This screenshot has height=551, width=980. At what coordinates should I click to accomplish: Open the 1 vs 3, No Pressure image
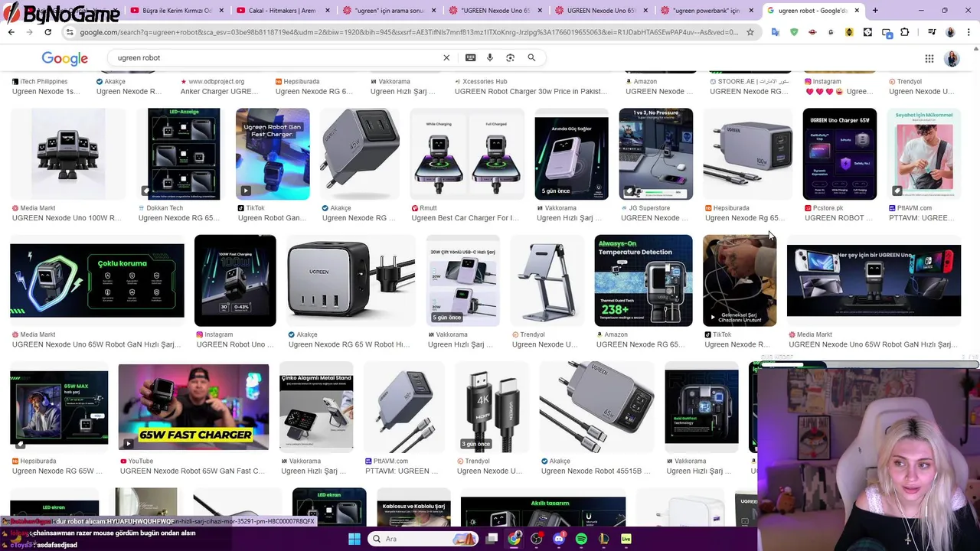pos(655,154)
